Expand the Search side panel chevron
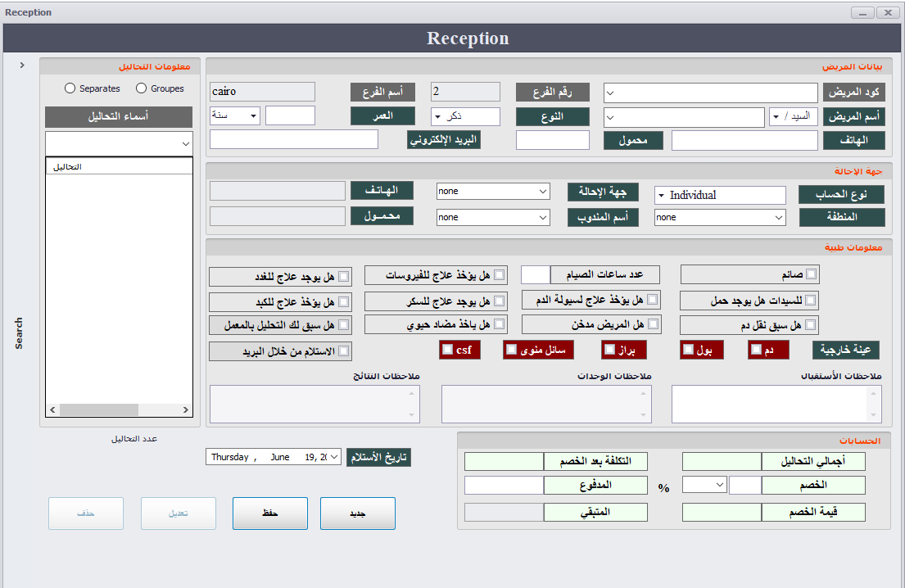The width and height of the screenshot is (905, 588). (x=22, y=66)
